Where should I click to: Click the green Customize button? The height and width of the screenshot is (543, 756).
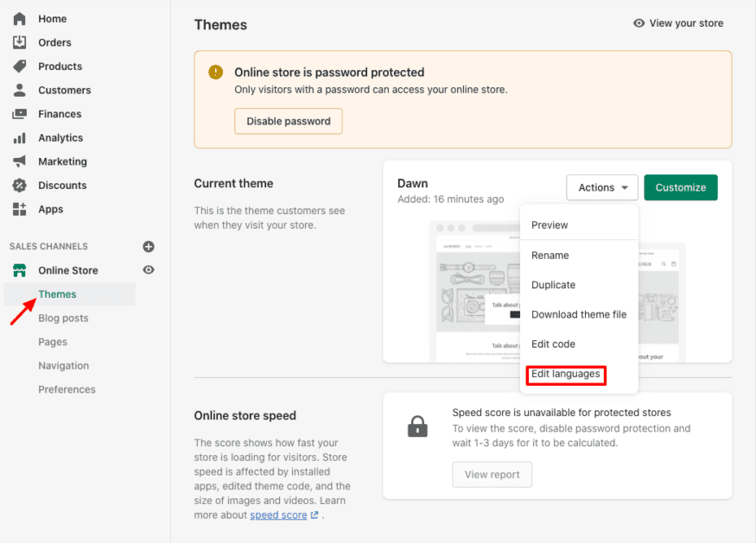[x=680, y=187]
